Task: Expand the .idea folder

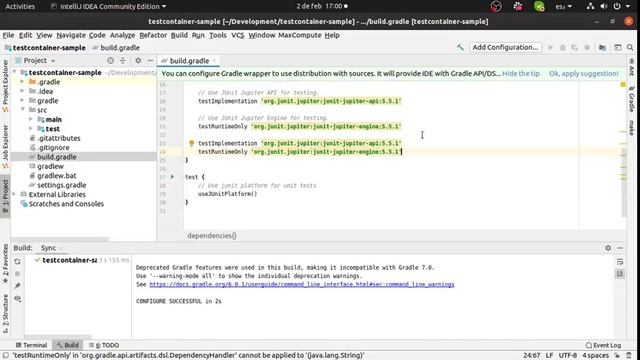Action: coord(22,91)
